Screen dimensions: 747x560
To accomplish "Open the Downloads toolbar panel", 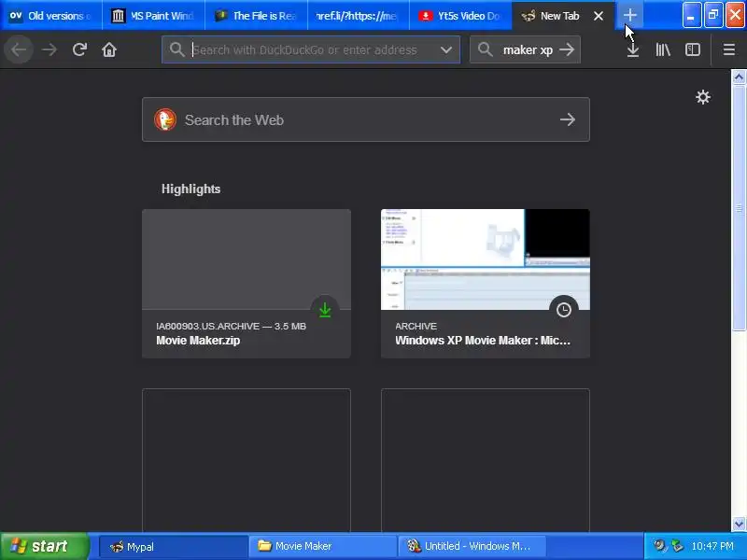I will 633,49.
